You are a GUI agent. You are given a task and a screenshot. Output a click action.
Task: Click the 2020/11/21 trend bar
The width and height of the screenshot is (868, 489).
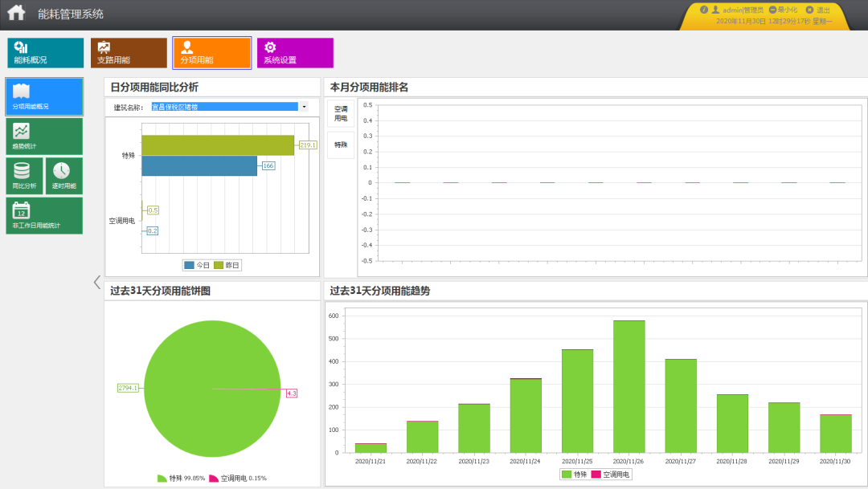click(371, 448)
